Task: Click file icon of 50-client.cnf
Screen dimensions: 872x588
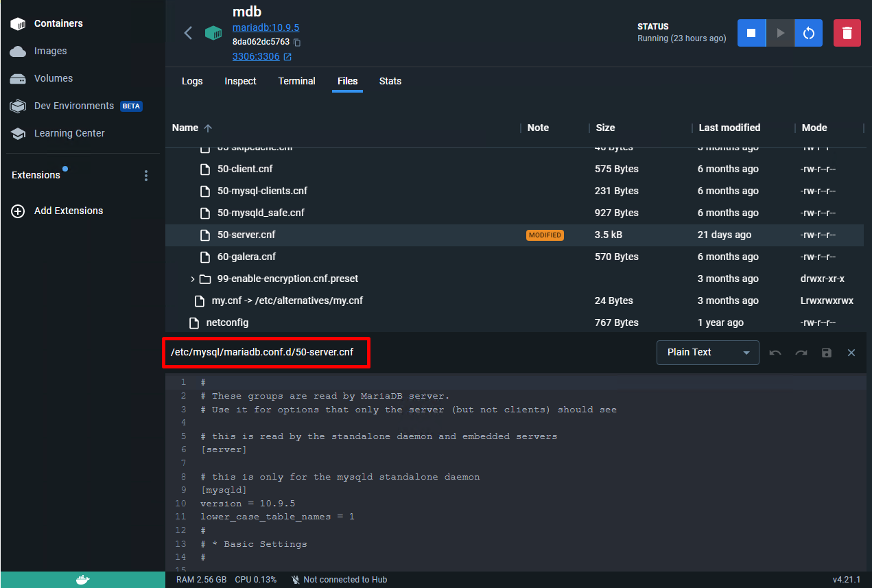Action: pos(204,169)
